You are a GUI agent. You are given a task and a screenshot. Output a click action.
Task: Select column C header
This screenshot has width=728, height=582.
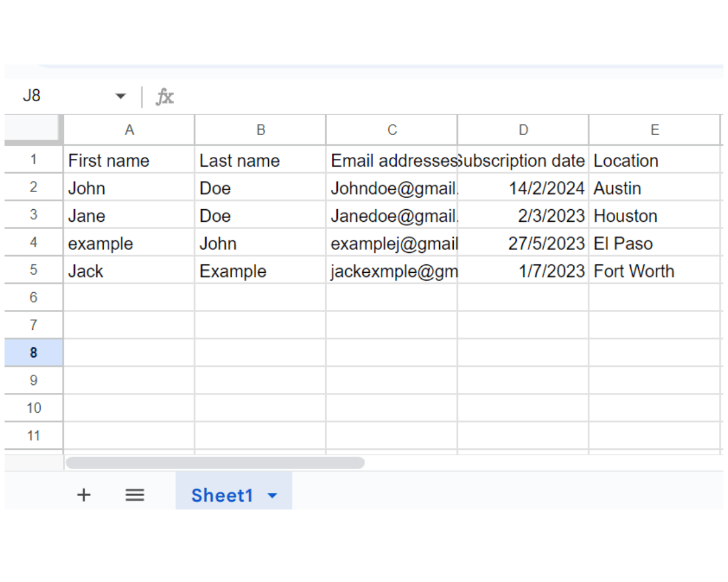(x=392, y=130)
